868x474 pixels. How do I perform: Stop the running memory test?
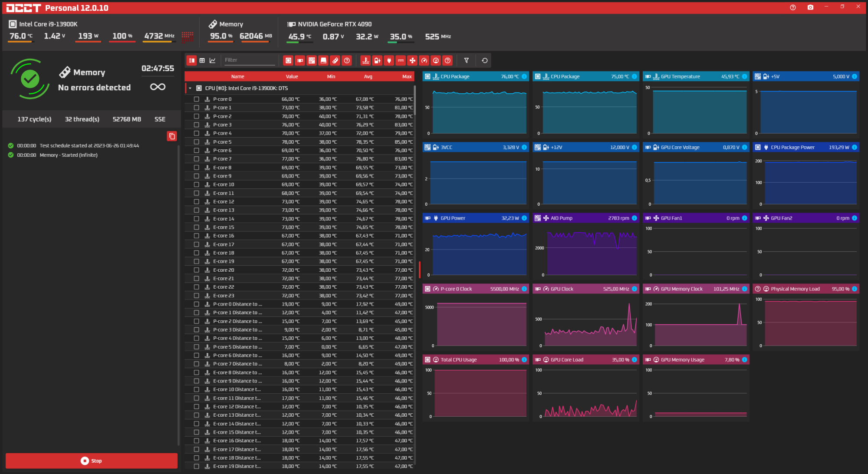[x=92, y=461]
